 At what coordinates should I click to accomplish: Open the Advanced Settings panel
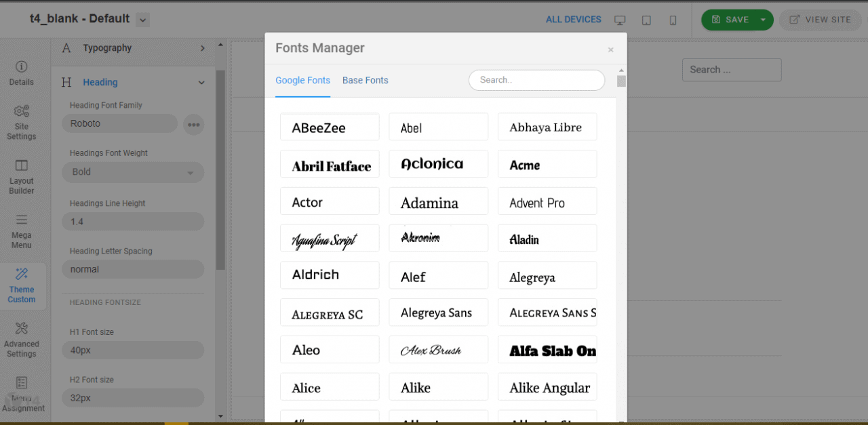pos(22,339)
